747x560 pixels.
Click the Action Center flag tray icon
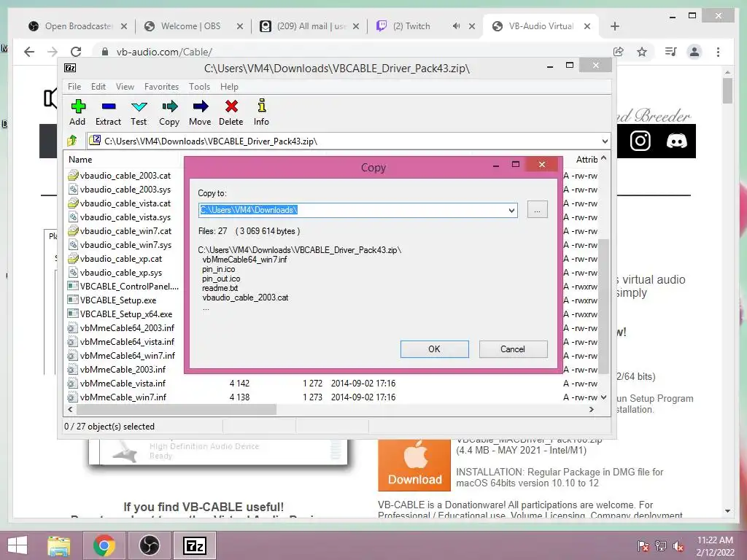point(643,546)
